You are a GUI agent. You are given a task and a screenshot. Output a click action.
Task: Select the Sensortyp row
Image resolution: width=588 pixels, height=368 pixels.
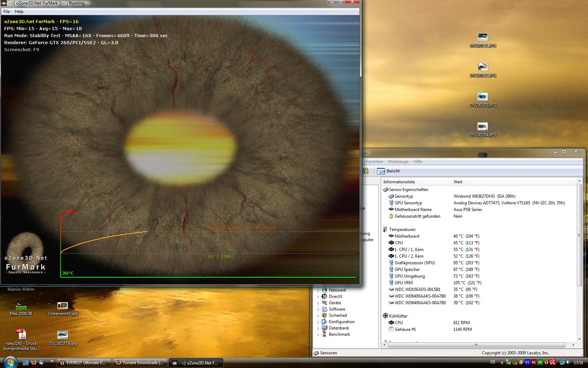point(479,196)
